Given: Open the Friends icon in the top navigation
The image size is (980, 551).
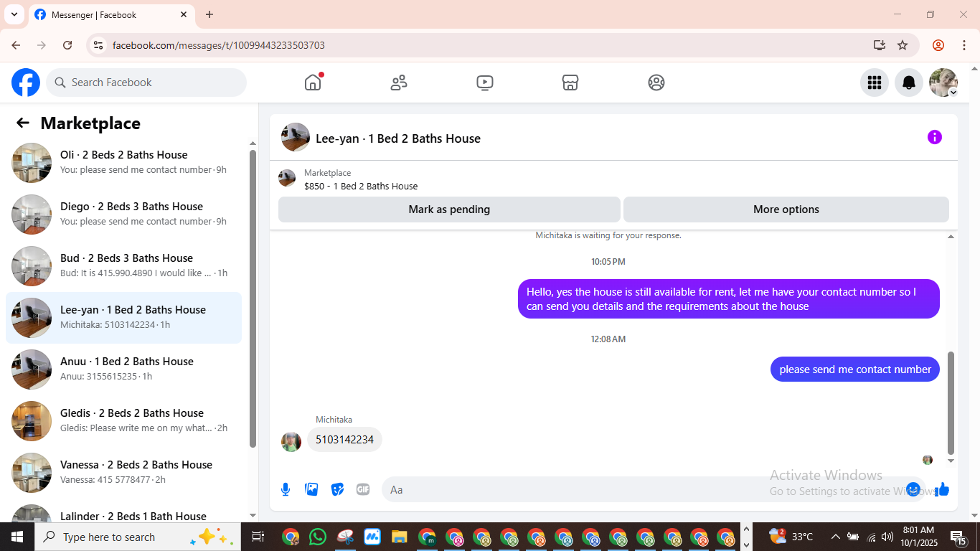Looking at the screenshot, I should (x=399, y=83).
